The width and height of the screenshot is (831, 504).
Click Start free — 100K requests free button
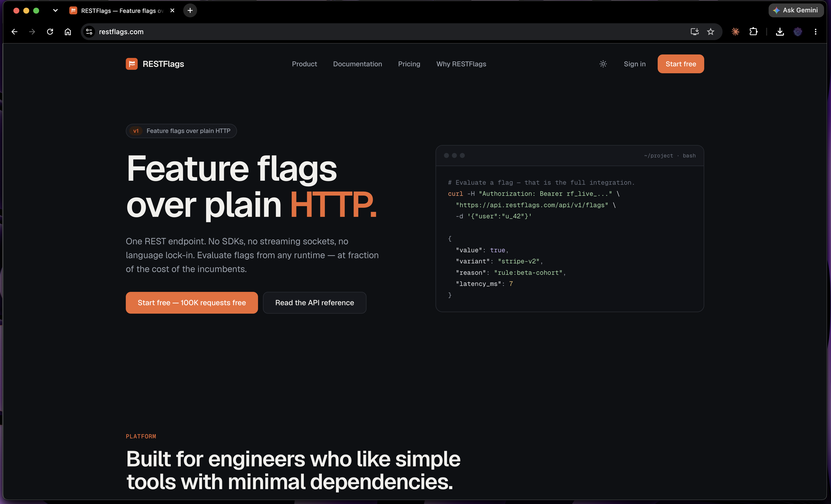192,303
